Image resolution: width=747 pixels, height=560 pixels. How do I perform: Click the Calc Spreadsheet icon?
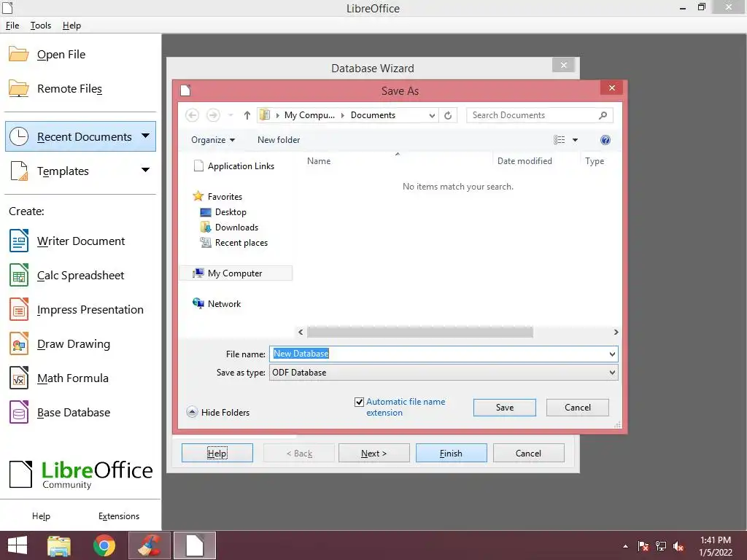point(19,275)
